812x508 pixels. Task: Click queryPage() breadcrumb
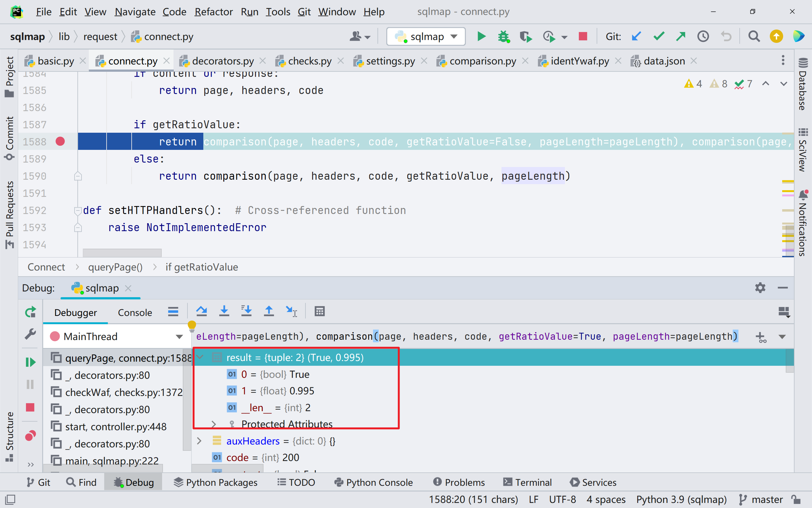[115, 267]
